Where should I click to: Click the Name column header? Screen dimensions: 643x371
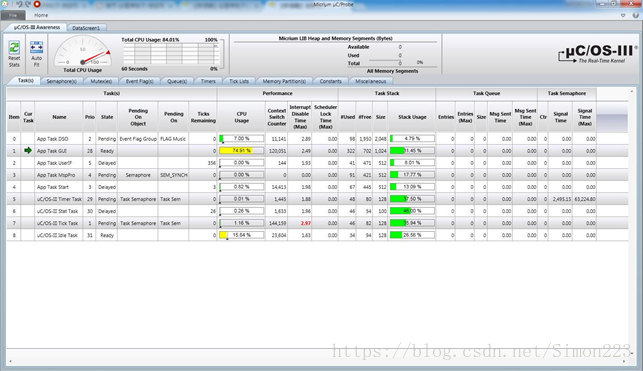tap(59, 117)
